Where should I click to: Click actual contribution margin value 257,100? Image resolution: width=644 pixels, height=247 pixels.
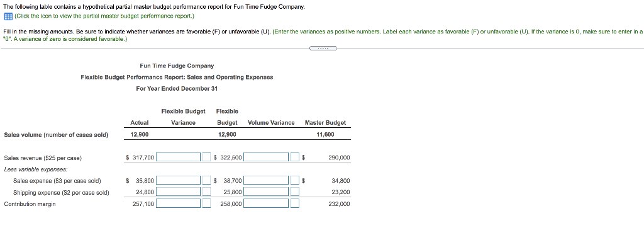(x=144, y=204)
